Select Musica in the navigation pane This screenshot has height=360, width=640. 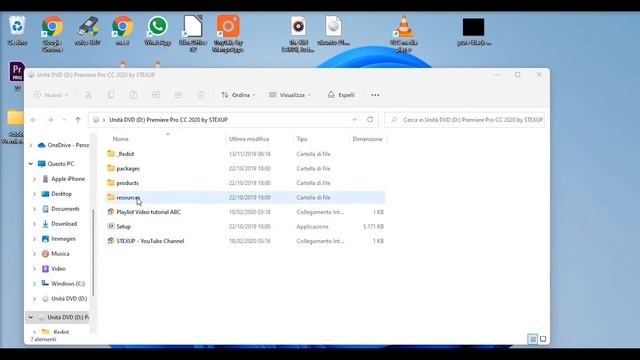point(60,254)
